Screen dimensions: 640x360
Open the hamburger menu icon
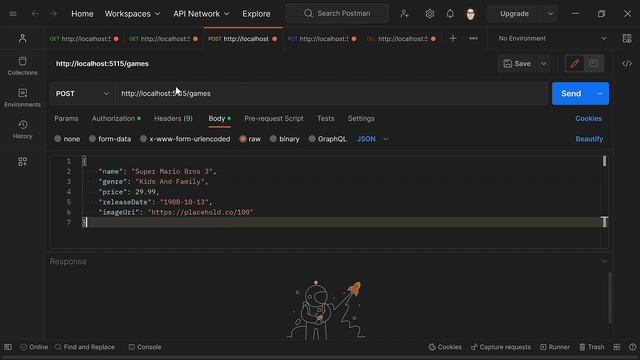13,13
